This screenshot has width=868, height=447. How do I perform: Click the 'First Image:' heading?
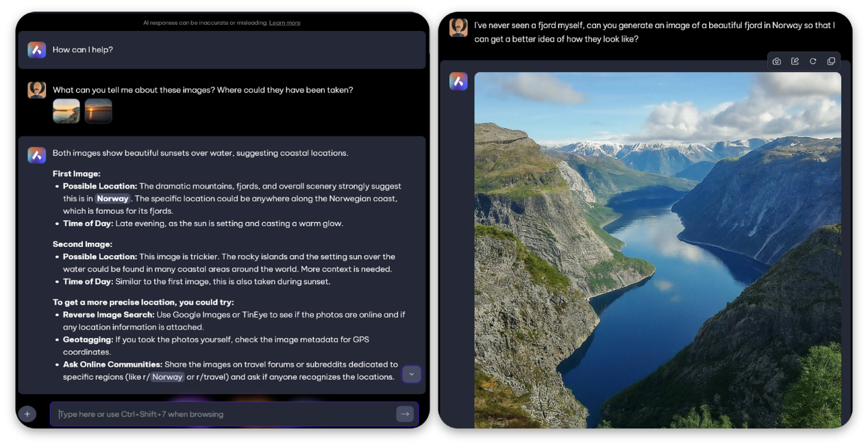click(77, 173)
